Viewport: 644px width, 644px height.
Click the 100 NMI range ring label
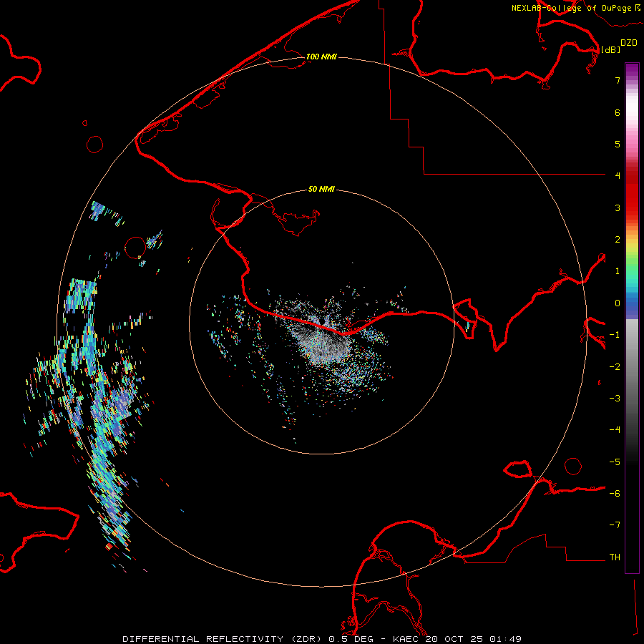click(x=321, y=57)
